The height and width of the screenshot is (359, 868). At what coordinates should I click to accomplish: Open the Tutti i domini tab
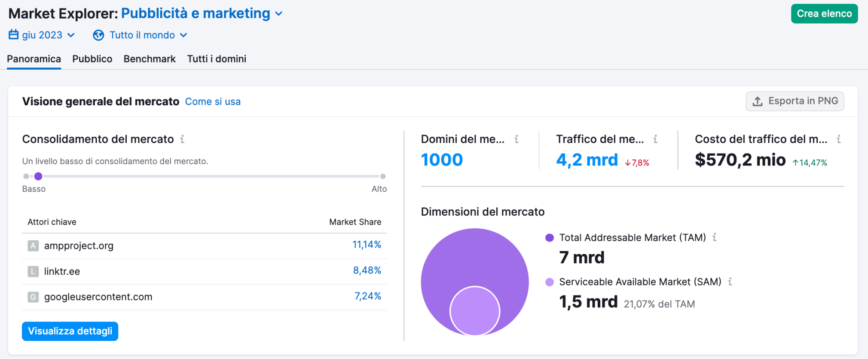tap(217, 59)
